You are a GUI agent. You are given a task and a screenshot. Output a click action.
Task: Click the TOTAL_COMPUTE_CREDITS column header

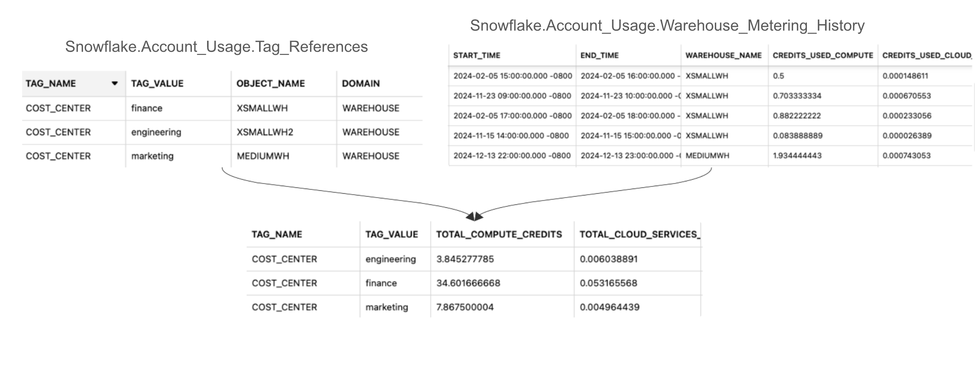pyautogui.click(x=499, y=234)
